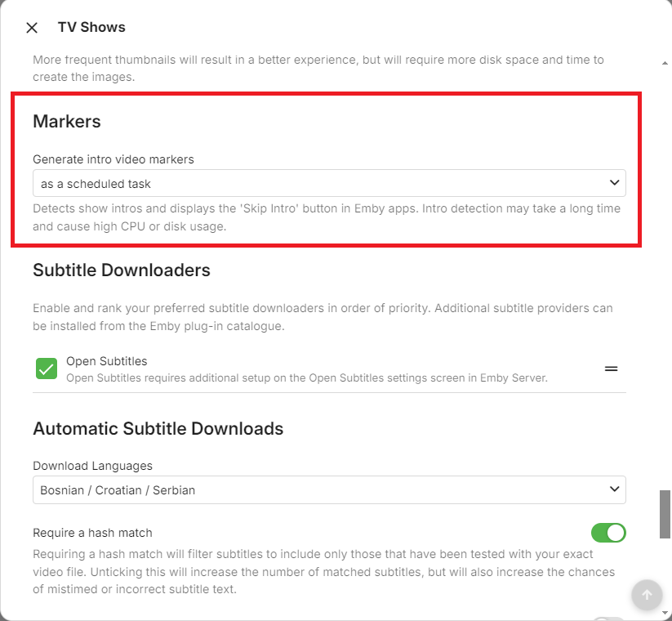Uncheck the Open Subtitles checkbox
Viewport: 672px width, 621px height.
click(x=47, y=369)
